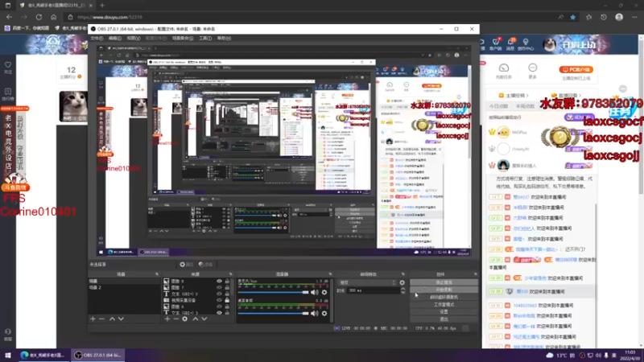Open the Edge profile avatar icon
Image resolution: width=644 pixels, height=362 pixels.
pos(619,17)
